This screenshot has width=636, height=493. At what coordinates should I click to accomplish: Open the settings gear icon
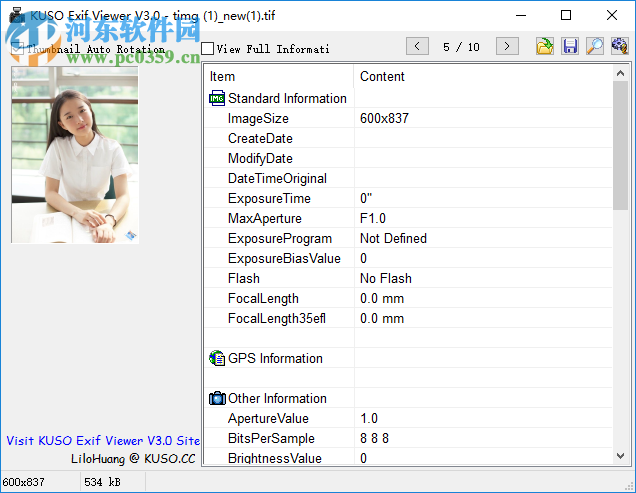(x=620, y=46)
